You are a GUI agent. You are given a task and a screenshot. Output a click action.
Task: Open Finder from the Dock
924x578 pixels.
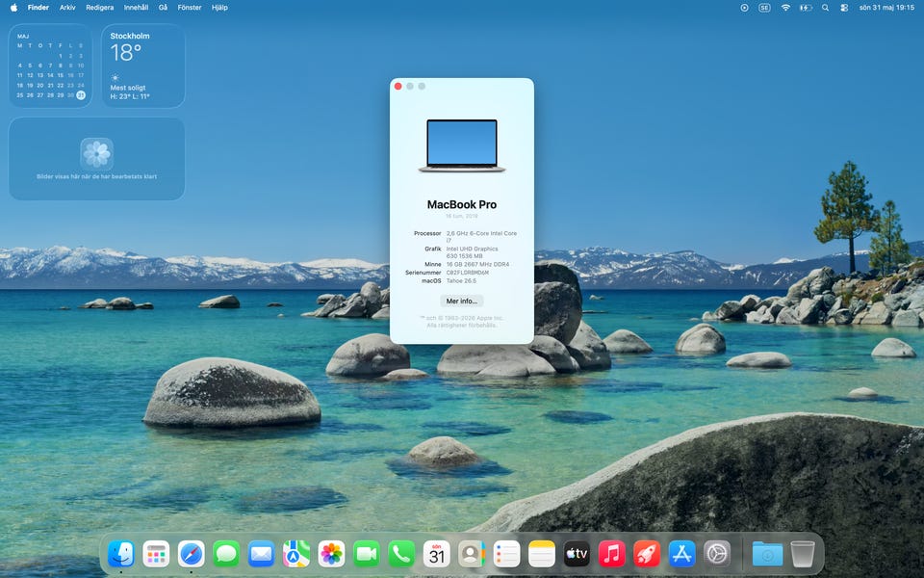(x=121, y=555)
